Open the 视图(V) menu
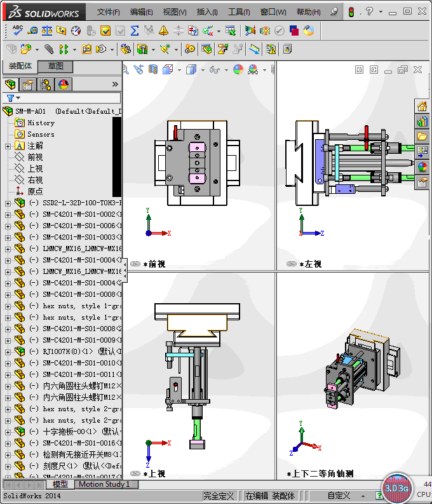432x504 pixels. (175, 12)
